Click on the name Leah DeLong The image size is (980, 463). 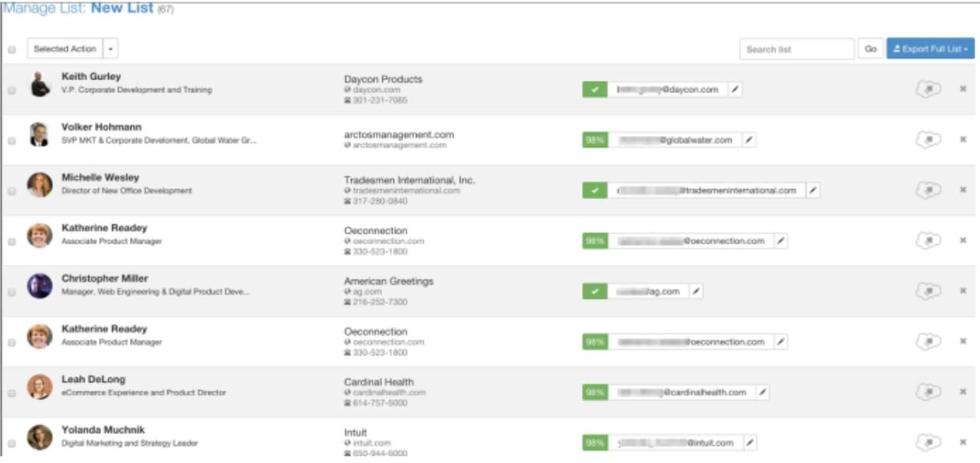pos(94,380)
